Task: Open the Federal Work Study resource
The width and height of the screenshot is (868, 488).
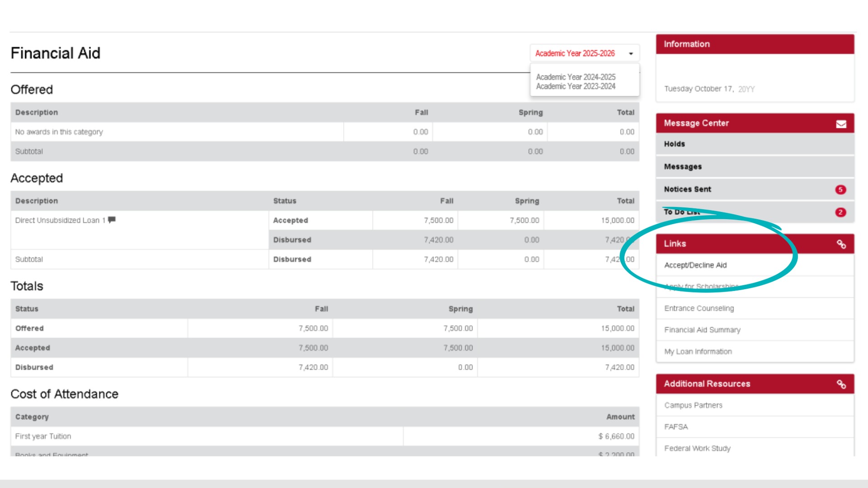Action: [697, 448]
